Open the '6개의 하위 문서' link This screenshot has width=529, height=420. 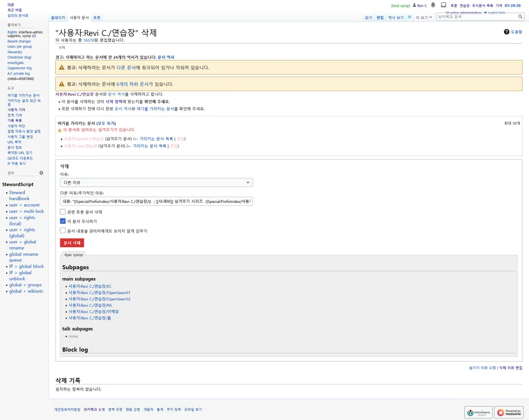pos(133,84)
